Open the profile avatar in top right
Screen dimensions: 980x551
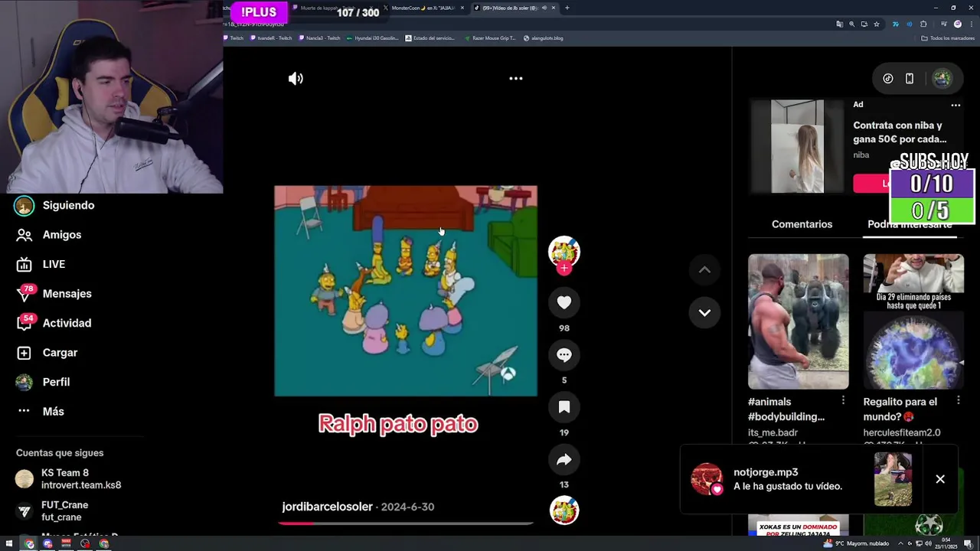click(942, 78)
